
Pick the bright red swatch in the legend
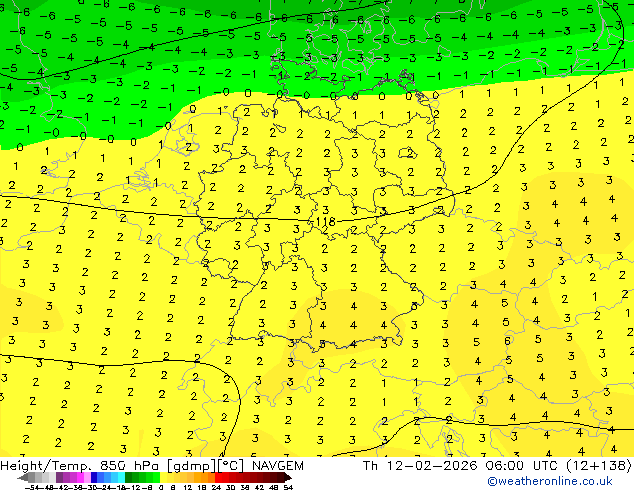218,478
